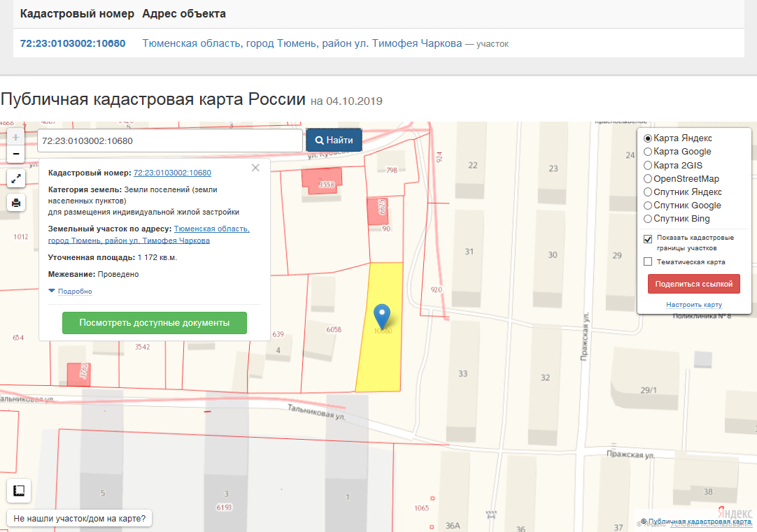Click building number 22 on map
This screenshot has width=757, height=532.
(x=473, y=166)
